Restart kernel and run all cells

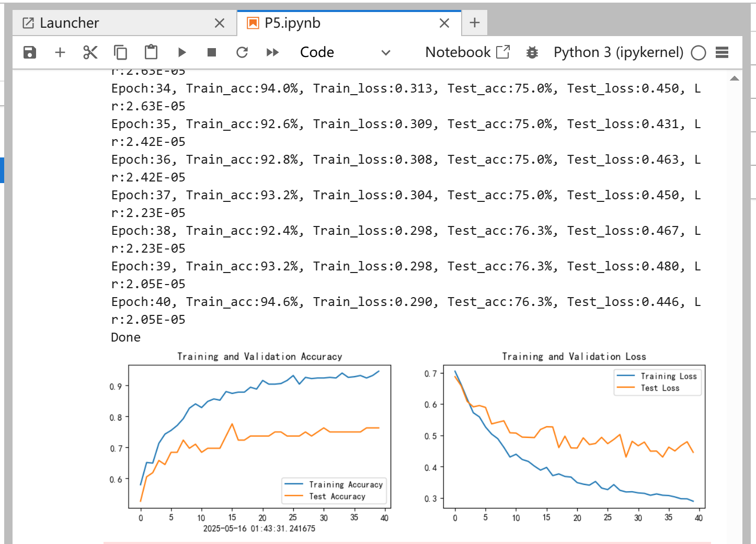[272, 52]
